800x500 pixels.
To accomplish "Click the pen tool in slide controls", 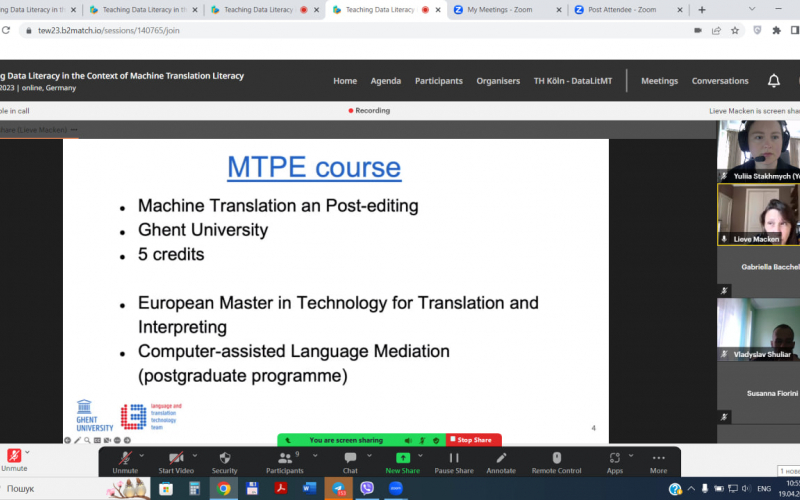I will click(x=78, y=440).
